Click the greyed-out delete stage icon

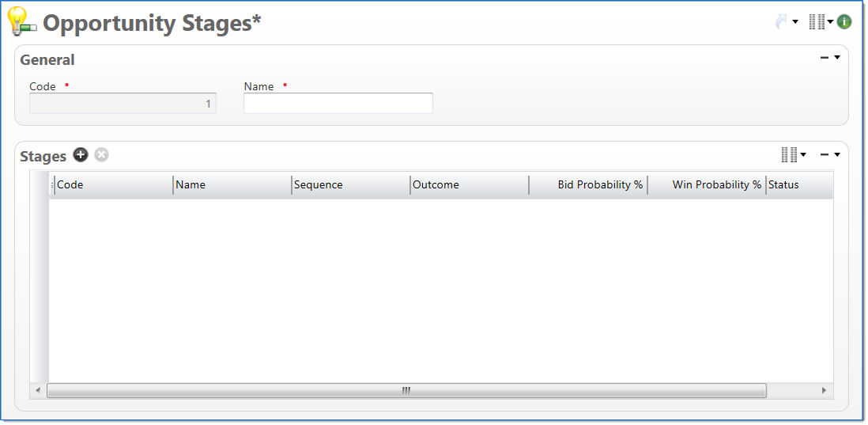coord(101,154)
